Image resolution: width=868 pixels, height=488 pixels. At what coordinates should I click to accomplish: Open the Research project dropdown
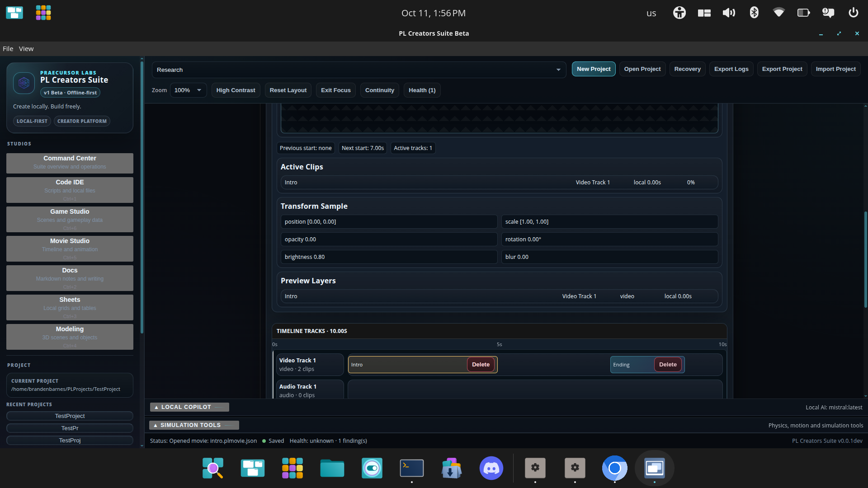(x=359, y=70)
